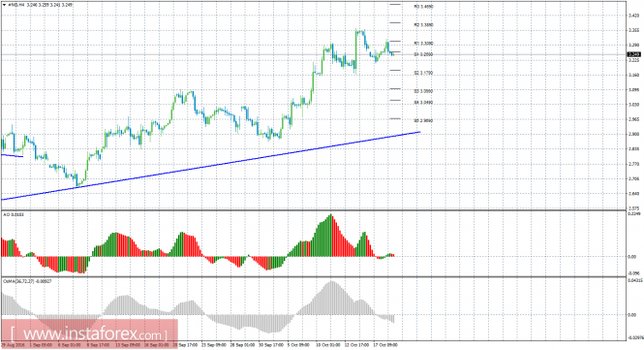The height and width of the screenshot is (350, 644).
Task: Select the long blue ascending trendline
Action: click(x=211, y=166)
